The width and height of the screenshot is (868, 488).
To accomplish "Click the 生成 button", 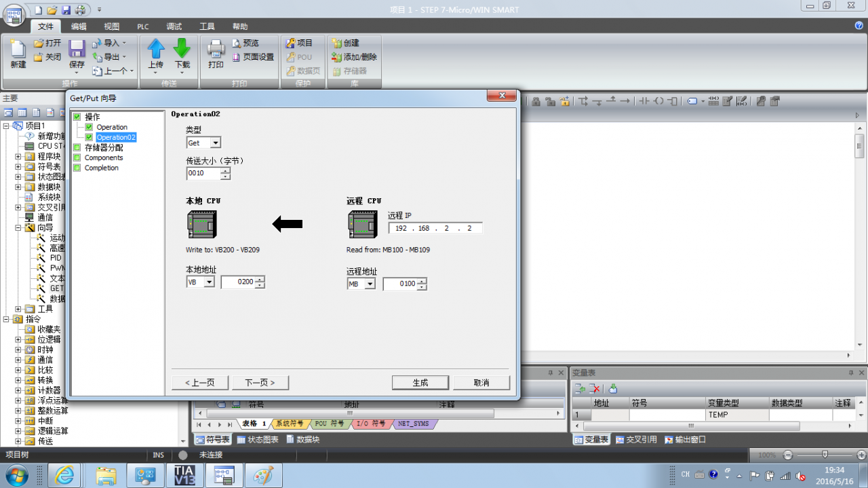I will tap(420, 383).
